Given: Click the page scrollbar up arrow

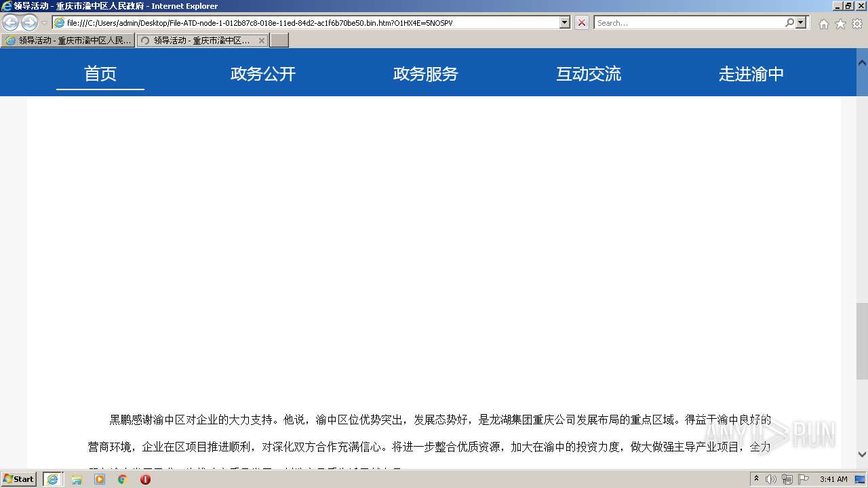Looking at the screenshot, I should point(862,63).
